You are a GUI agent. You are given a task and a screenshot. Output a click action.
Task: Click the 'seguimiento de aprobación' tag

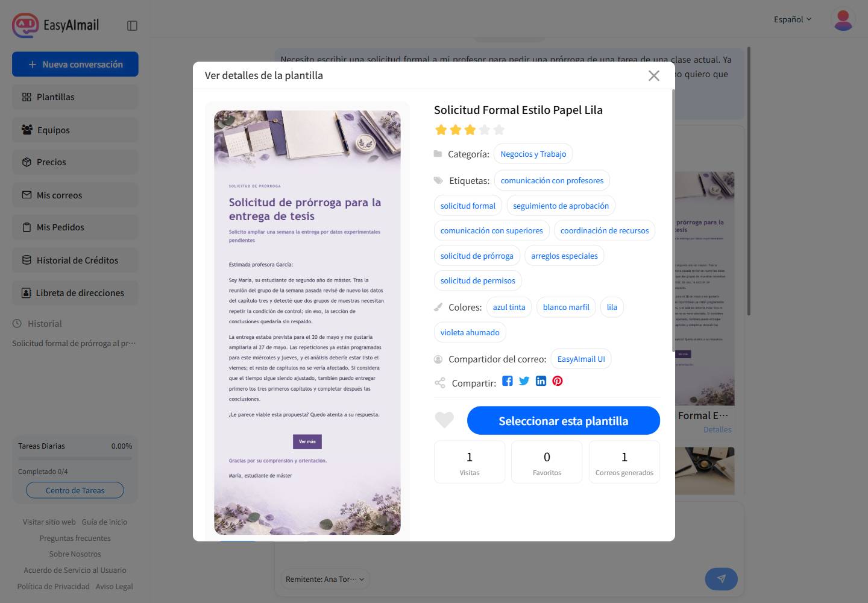tap(561, 206)
